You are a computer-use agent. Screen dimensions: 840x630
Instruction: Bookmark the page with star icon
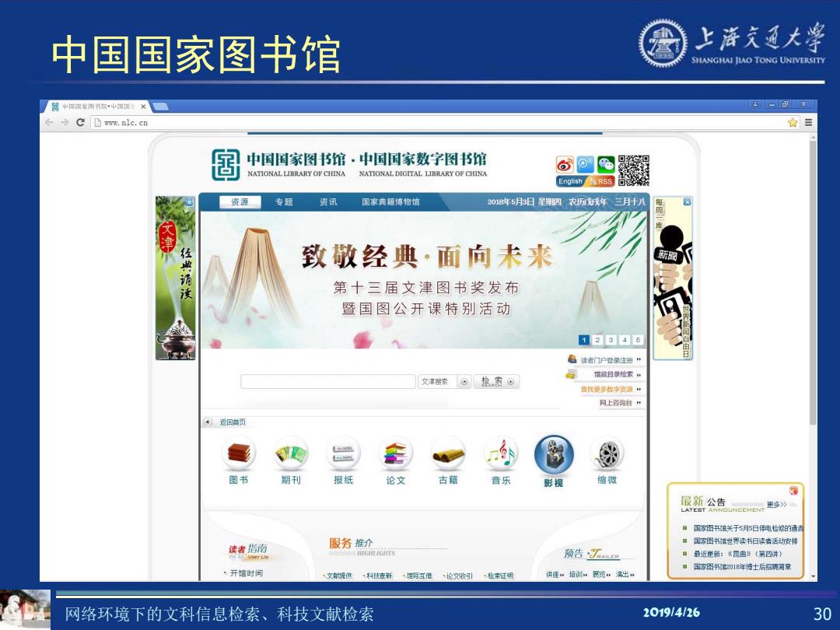point(793,123)
